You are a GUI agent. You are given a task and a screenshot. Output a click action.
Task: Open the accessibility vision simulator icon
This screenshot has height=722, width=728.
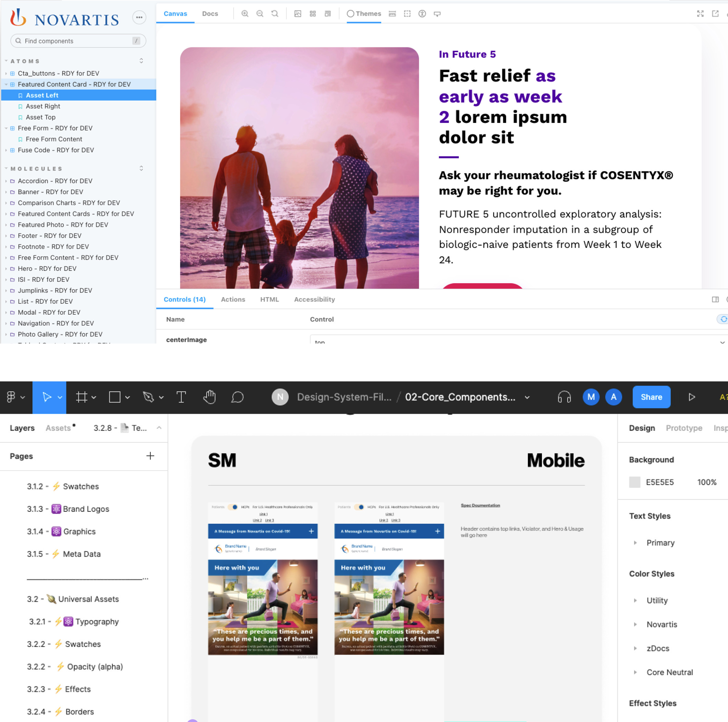422,14
